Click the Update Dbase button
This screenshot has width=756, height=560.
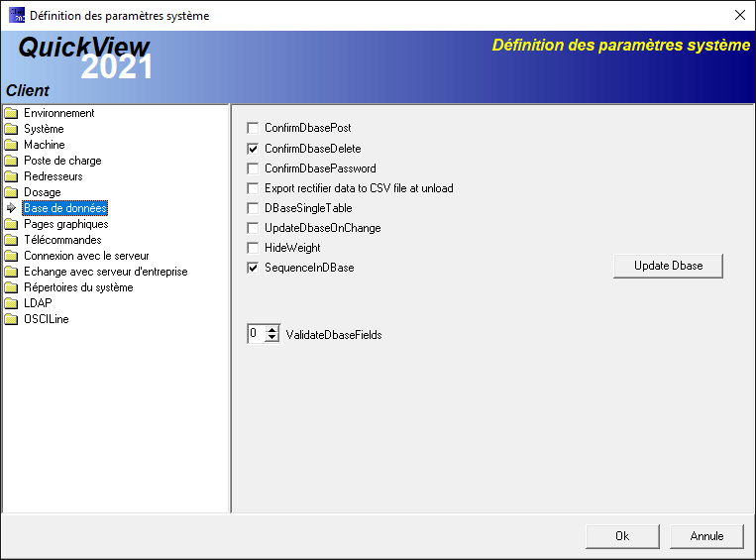(x=668, y=266)
